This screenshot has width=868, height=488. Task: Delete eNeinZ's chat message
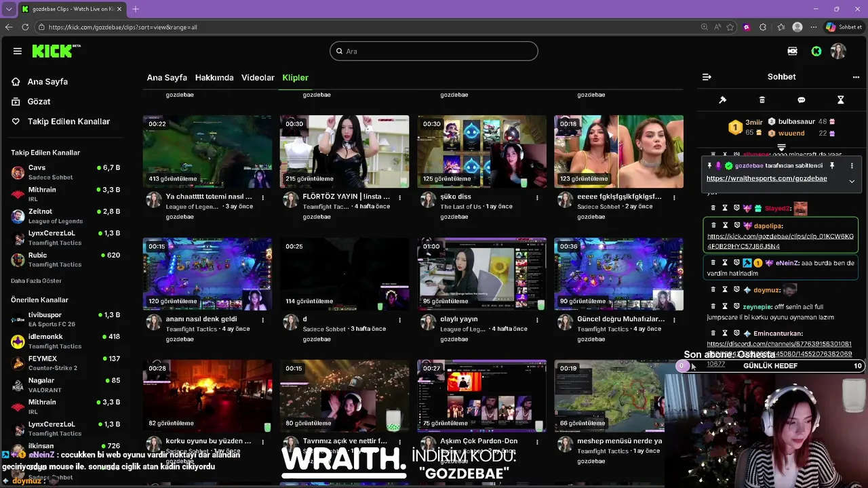pyautogui.click(x=713, y=262)
